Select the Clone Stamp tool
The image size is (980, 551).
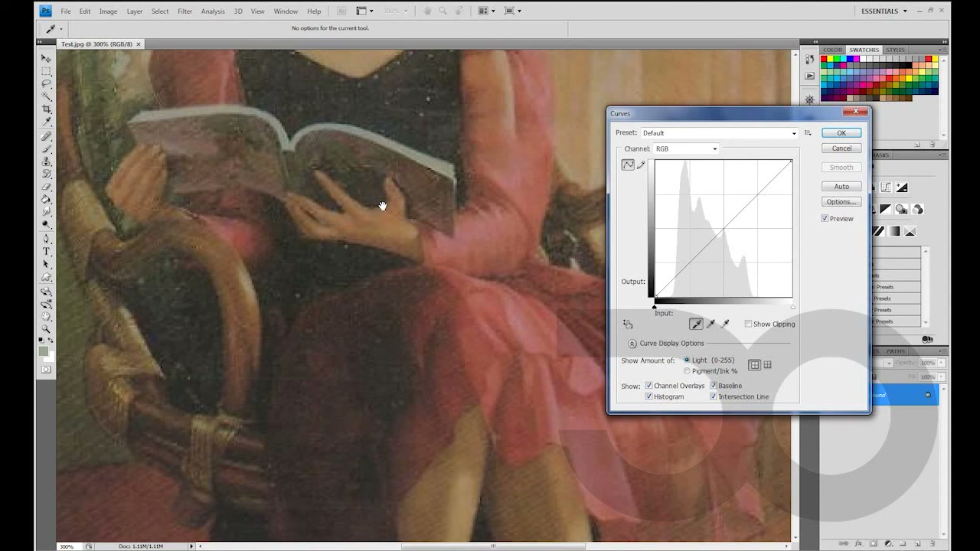[x=46, y=161]
